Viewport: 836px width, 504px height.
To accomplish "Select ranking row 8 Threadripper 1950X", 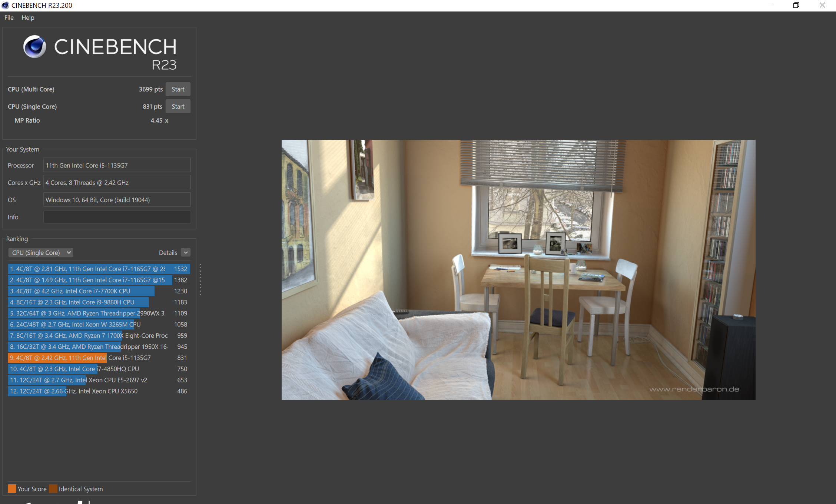I will click(x=99, y=347).
